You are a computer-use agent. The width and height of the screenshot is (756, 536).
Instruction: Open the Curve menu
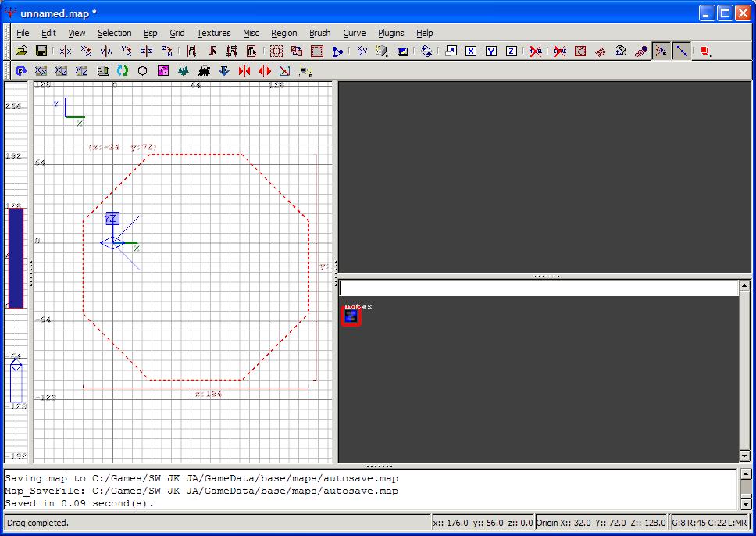(355, 33)
